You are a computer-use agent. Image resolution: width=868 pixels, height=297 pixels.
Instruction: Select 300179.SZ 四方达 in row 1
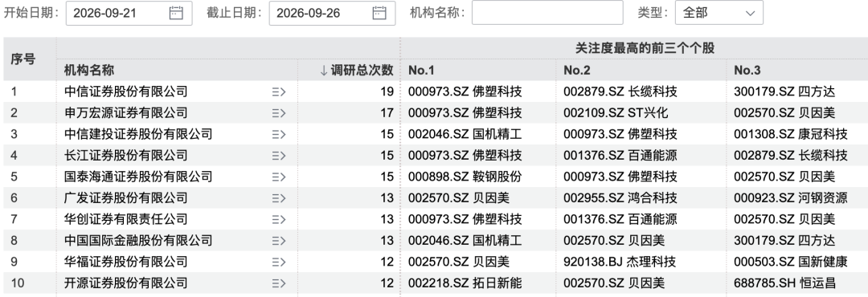click(784, 92)
